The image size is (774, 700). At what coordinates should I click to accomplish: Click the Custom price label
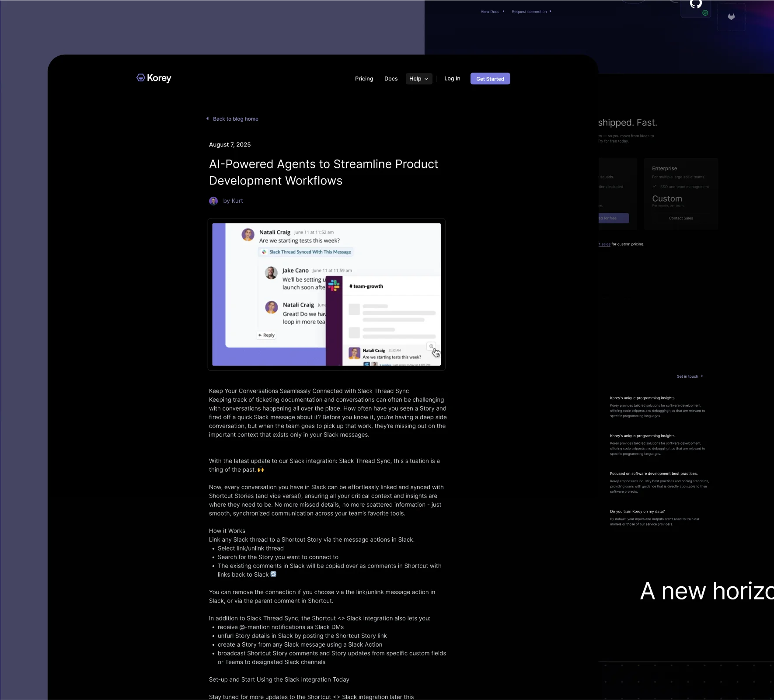click(x=667, y=199)
